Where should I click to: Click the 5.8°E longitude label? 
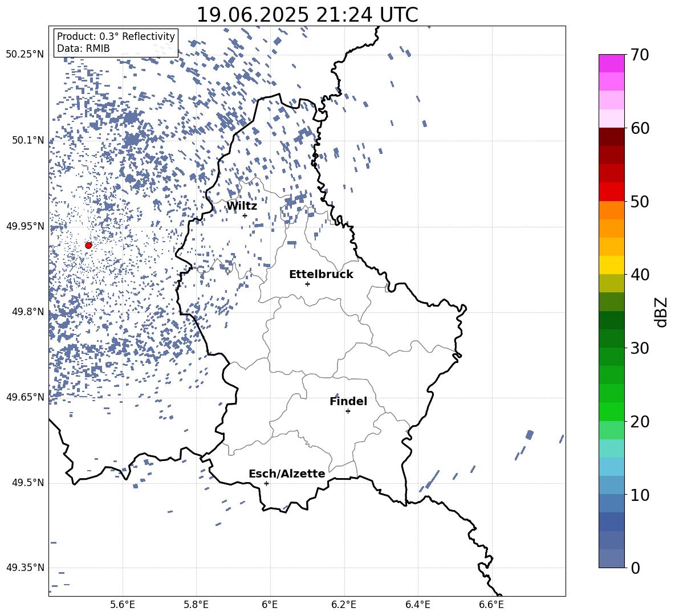[196, 605]
